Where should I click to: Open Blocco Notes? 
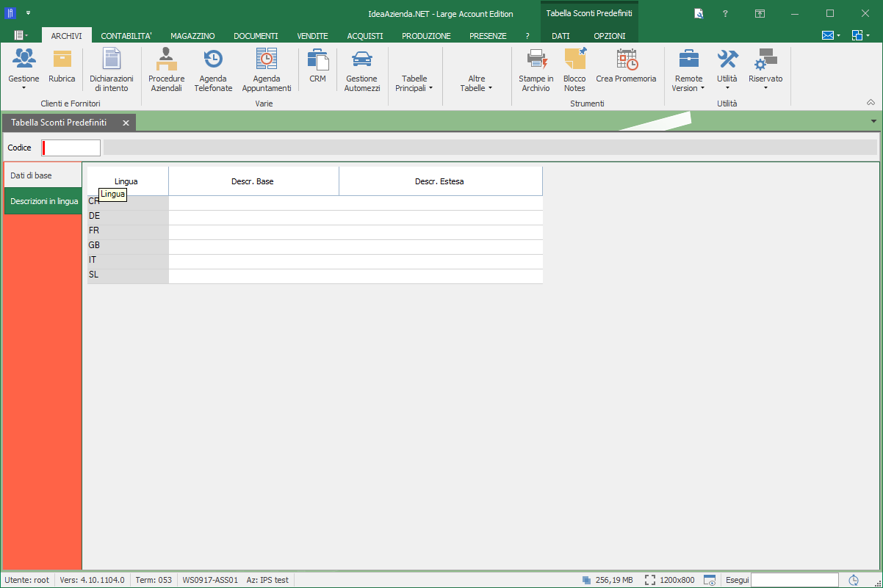574,70
